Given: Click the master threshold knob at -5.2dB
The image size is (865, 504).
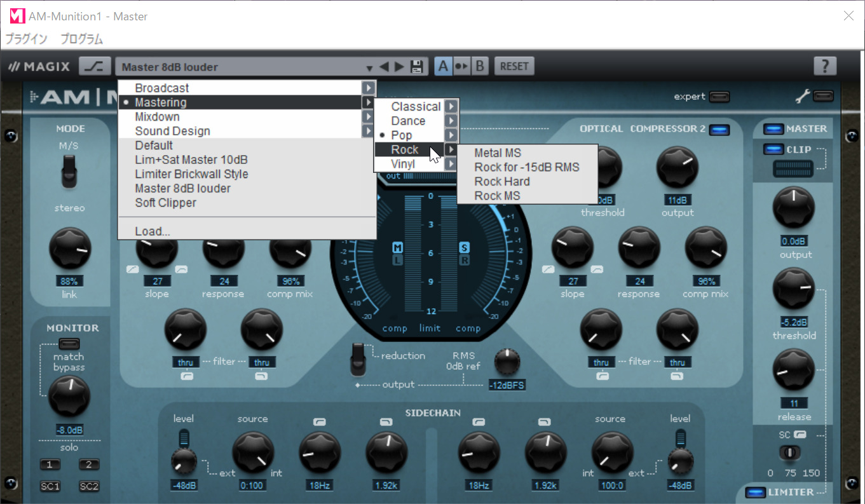Looking at the screenshot, I should pos(794,289).
